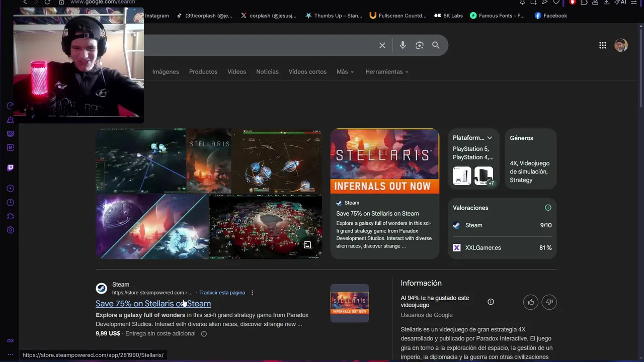Open the X corplash bookmark
The image size is (644, 362).
pyautogui.click(x=269, y=16)
